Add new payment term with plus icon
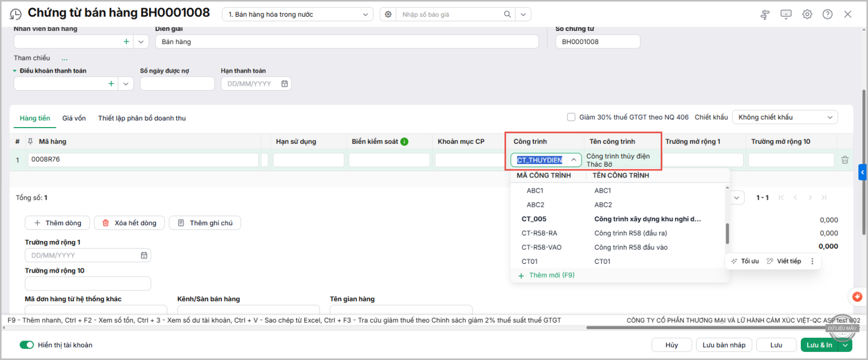Screen dimensions: 868x360 111,84
